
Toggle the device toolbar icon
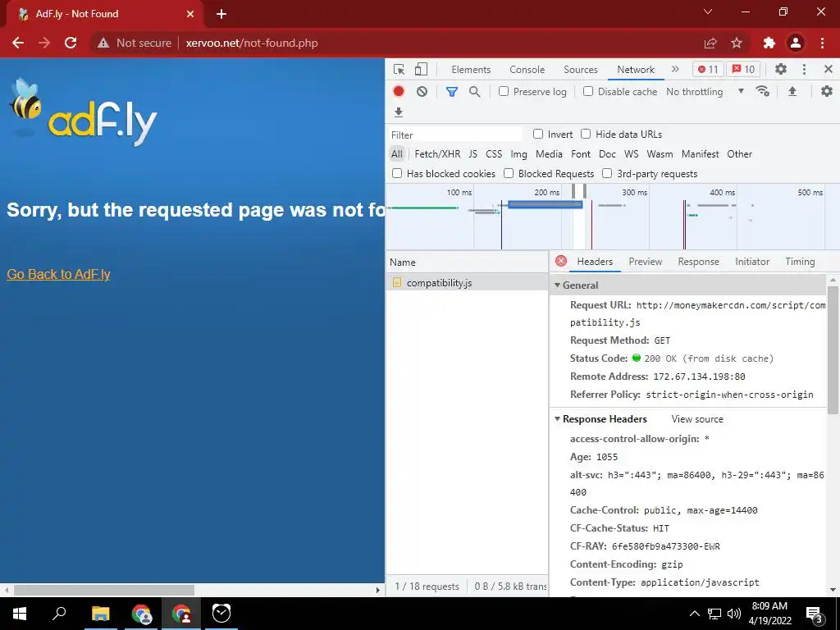pos(421,69)
